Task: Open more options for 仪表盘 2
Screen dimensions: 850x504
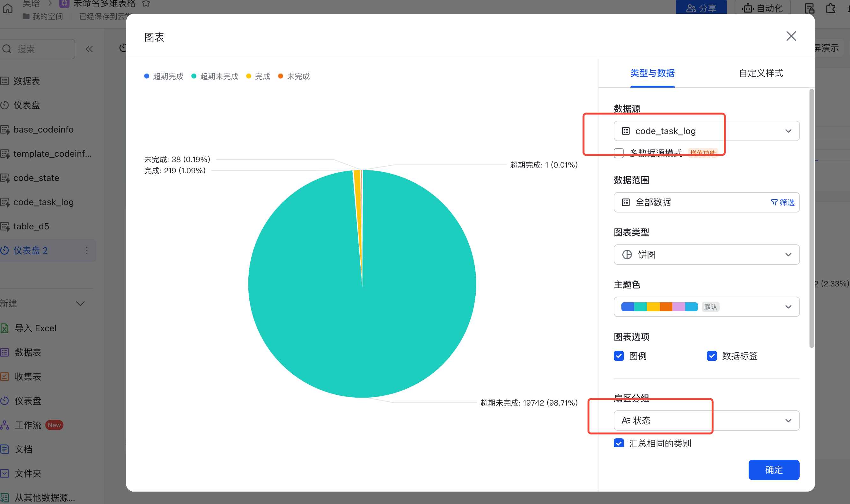Action: click(87, 250)
